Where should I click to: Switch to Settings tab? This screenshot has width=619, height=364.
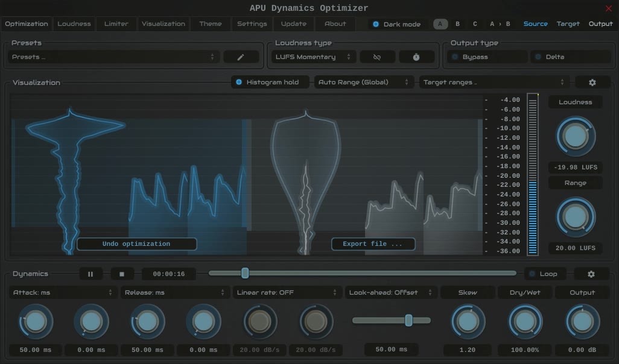pos(252,24)
